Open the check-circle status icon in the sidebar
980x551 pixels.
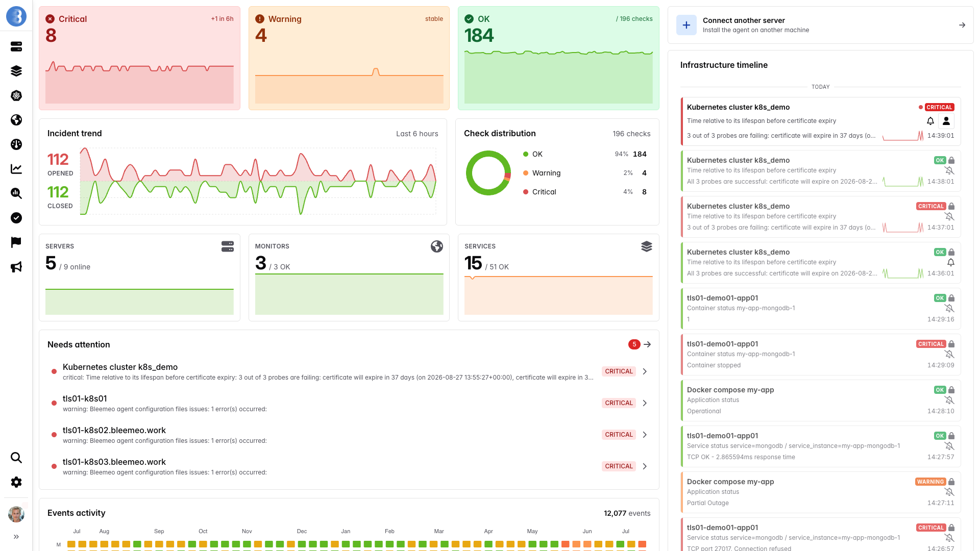(16, 218)
